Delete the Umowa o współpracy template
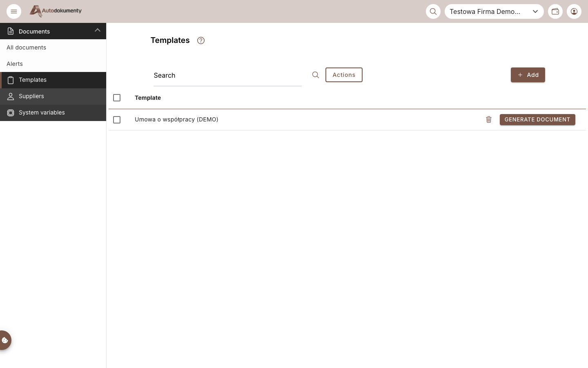The image size is (588, 368). [489, 119]
